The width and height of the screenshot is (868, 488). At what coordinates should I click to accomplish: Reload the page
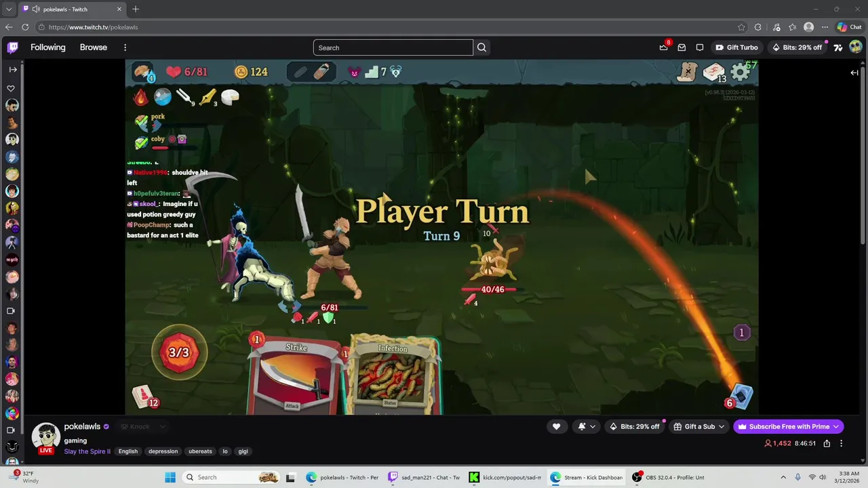[x=25, y=27]
